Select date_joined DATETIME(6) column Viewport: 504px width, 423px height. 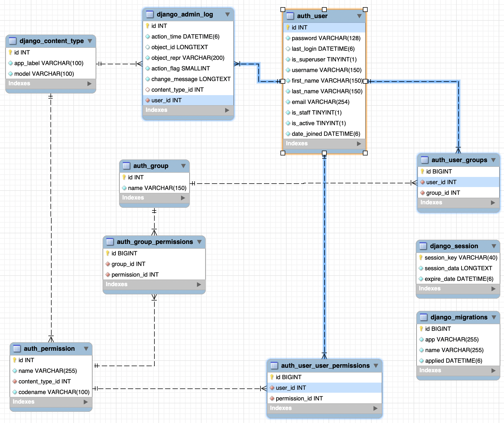pos(324,134)
